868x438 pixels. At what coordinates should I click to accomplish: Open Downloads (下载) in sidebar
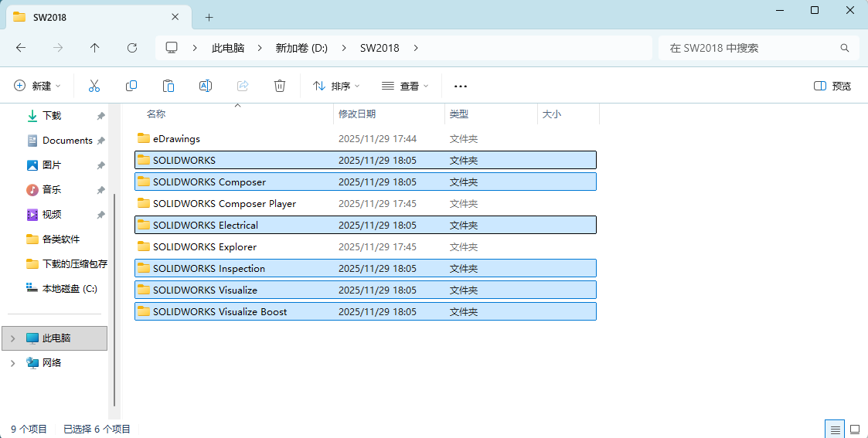pyautogui.click(x=52, y=116)
